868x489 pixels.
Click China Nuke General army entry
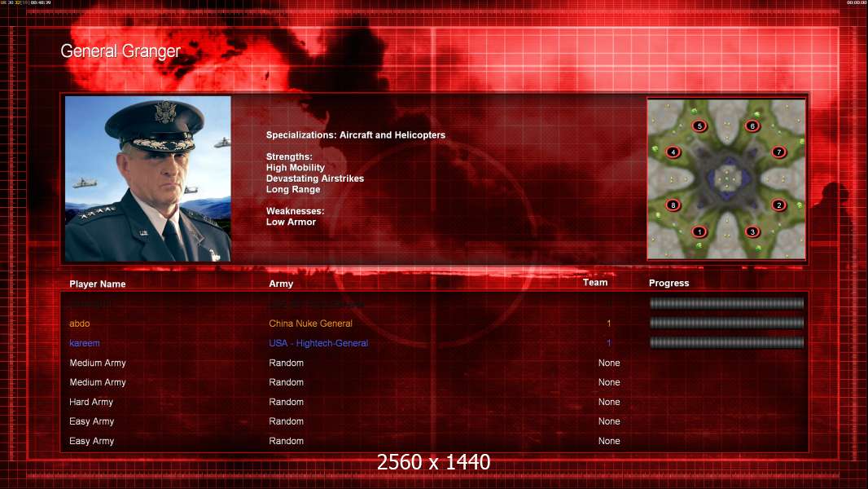(310, 324)
